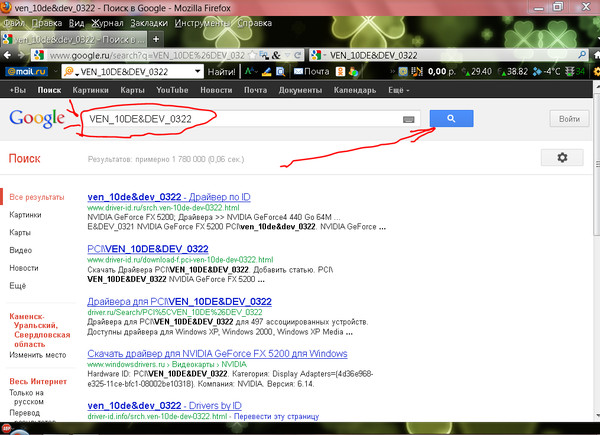The height and width of the screenshot is (435, 600).
Task: Click +Вы in Google top bar
Action: click(x=18, y=90)
